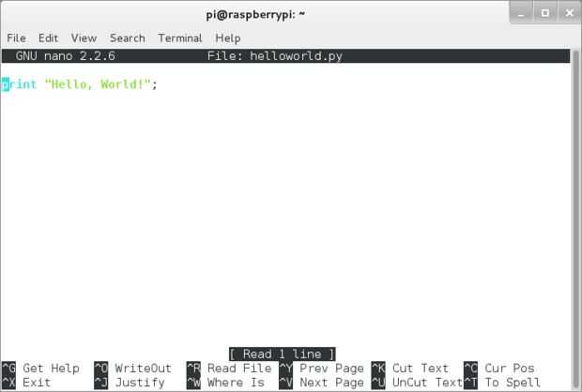
Task: Click the ^V Next Page shortcut
Action: pyautogui.click(x=321, y=383)
